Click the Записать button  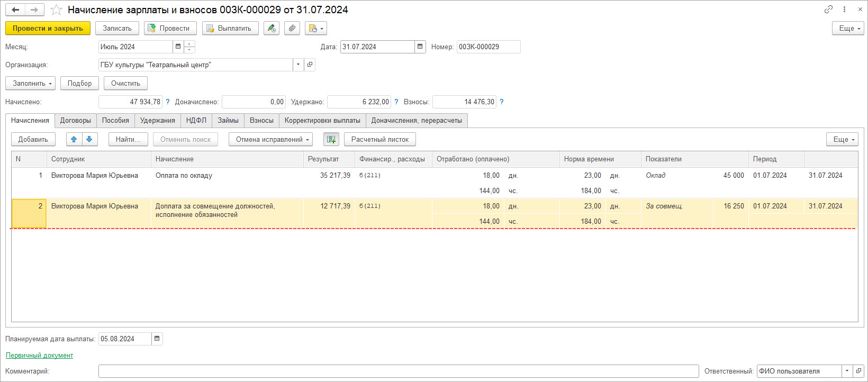pyautogui.click(x=117, y=28)
